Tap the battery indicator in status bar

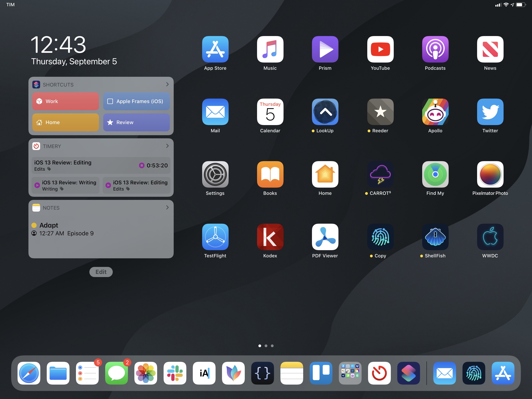point(521,4)
